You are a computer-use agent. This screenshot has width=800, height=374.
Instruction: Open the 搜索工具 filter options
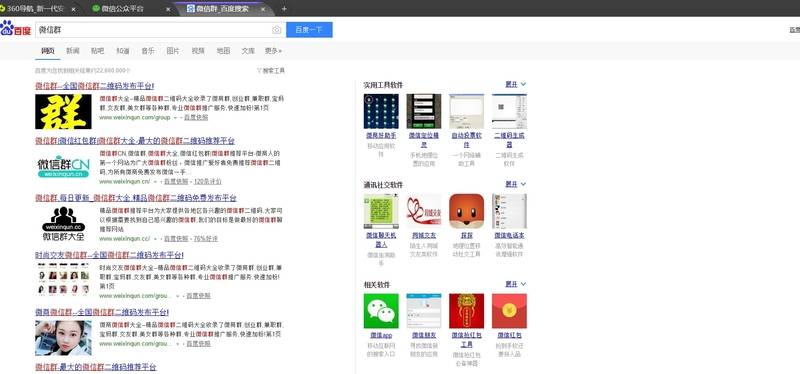(x=271, y=70)
